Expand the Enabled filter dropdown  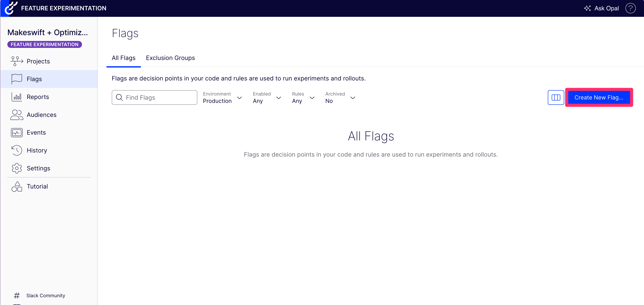(267, 97)
